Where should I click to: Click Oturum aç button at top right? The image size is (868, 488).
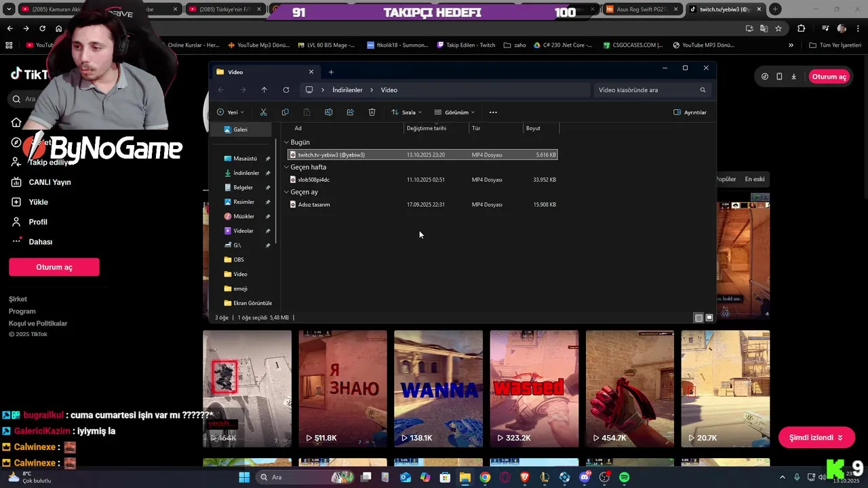[829, 77]
